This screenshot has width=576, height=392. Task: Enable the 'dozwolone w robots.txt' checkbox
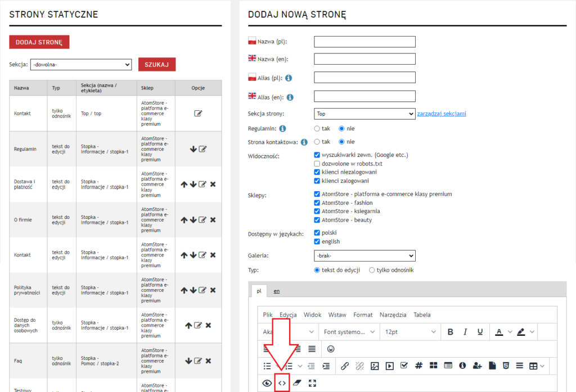[x=317, y=163]
